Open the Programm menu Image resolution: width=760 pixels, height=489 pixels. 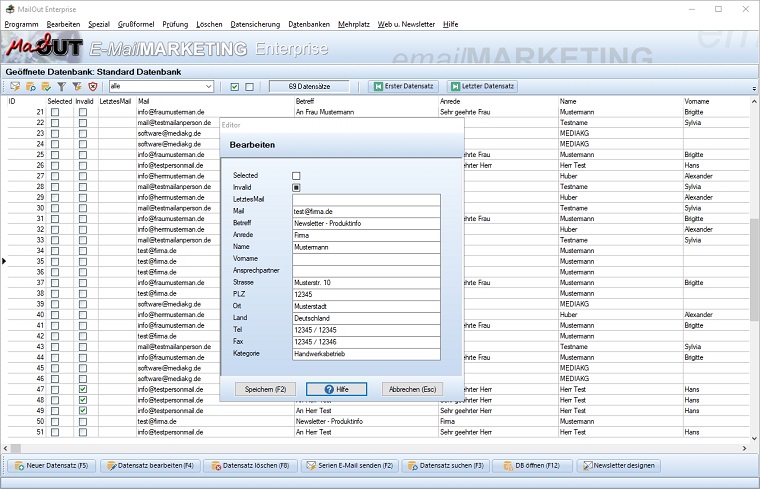point(21,24)
